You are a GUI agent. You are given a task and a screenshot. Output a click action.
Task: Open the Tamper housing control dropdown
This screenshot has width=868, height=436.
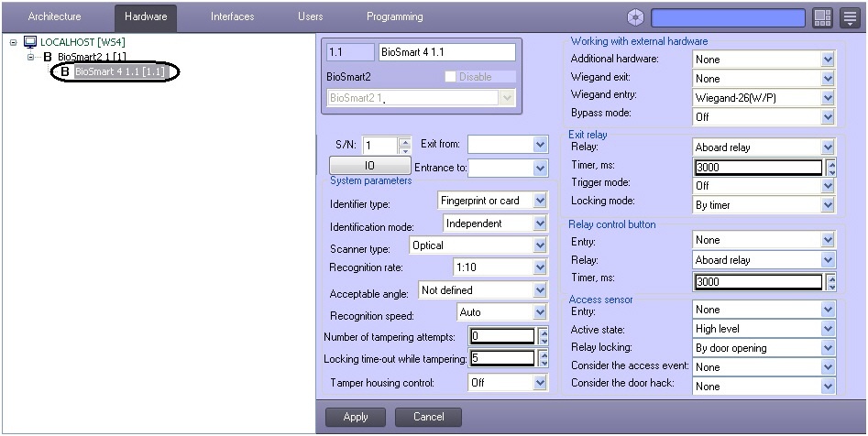point(508,382)
